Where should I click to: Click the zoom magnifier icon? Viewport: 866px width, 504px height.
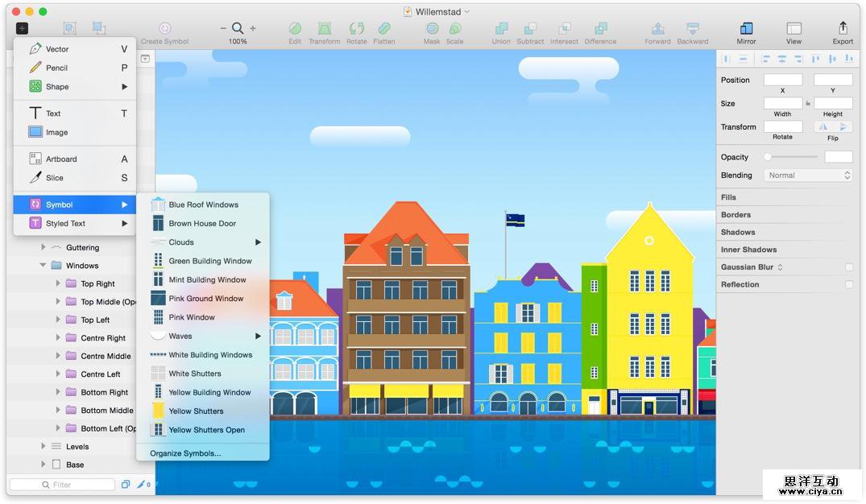238,28
